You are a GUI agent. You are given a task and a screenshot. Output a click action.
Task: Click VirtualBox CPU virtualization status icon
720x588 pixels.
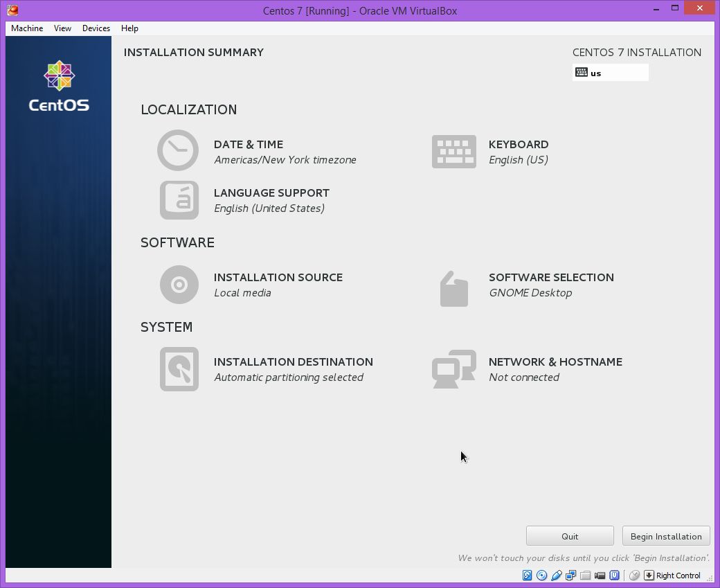click(x=614, y=575)
